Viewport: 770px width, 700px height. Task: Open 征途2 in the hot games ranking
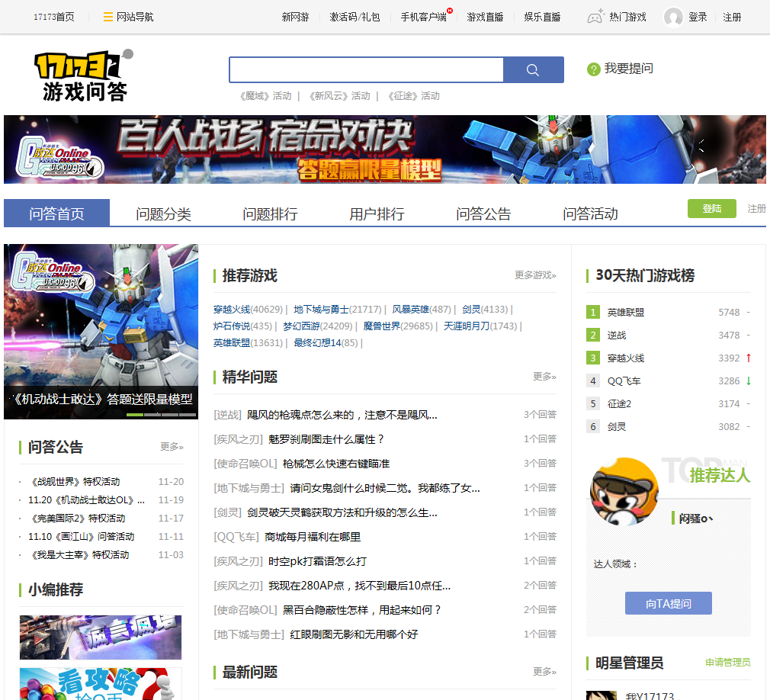click(x=619, y=404)
